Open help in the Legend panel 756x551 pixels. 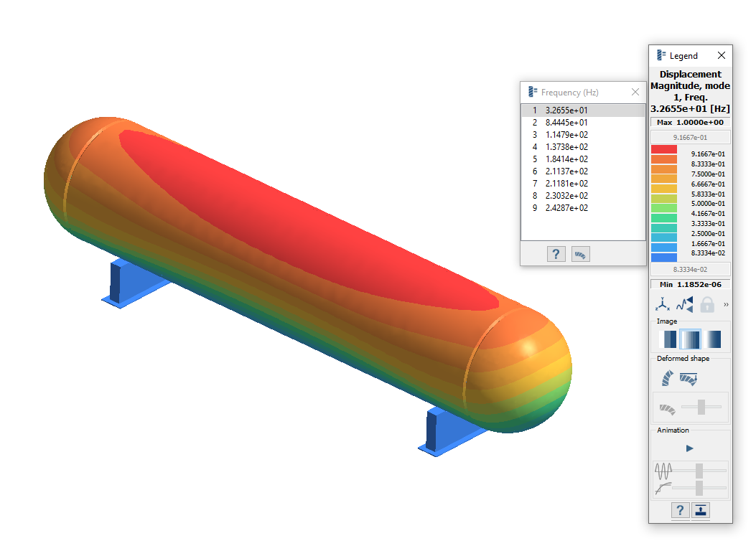coord(680,510)
